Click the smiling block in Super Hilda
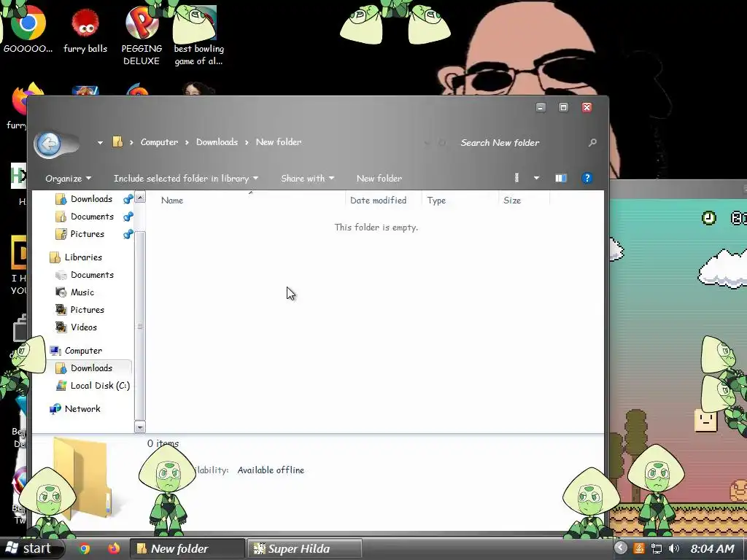This screenshot has width=747, height=560. tap(705, 419)
